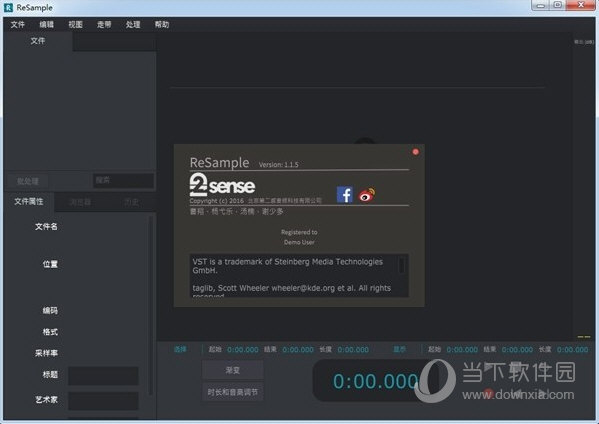
Task: Open the 编辑 menu
Action: pyautogui.click(x=47, y=24)
